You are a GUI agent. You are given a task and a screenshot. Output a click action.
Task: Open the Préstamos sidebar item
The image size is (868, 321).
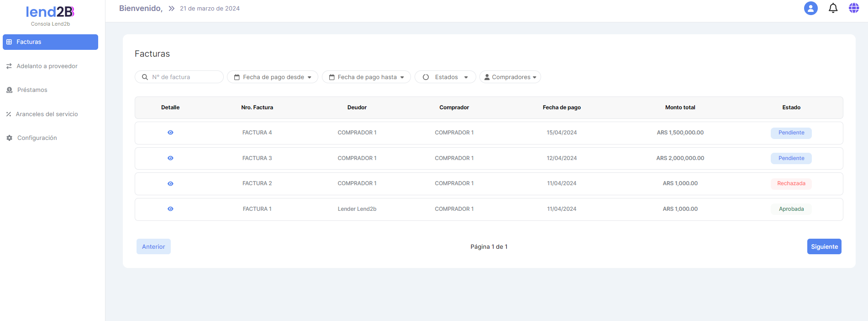click(x=32, y=90)
